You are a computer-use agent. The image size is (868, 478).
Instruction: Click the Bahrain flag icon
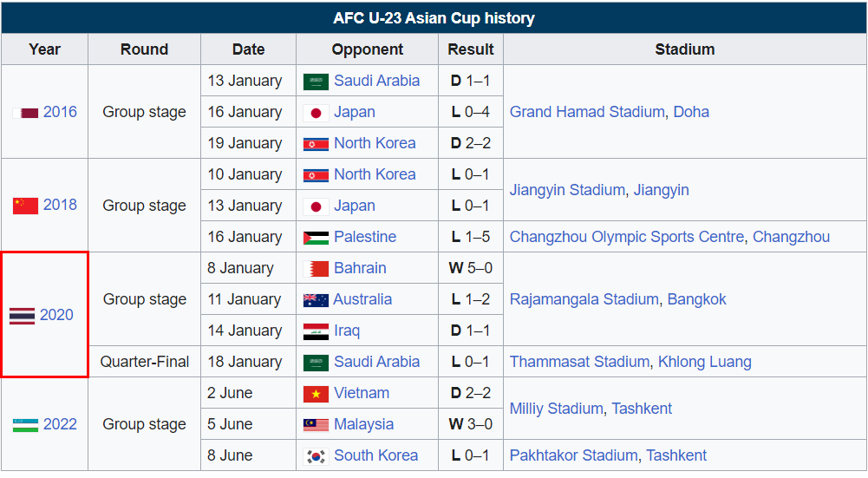[316, 269]
